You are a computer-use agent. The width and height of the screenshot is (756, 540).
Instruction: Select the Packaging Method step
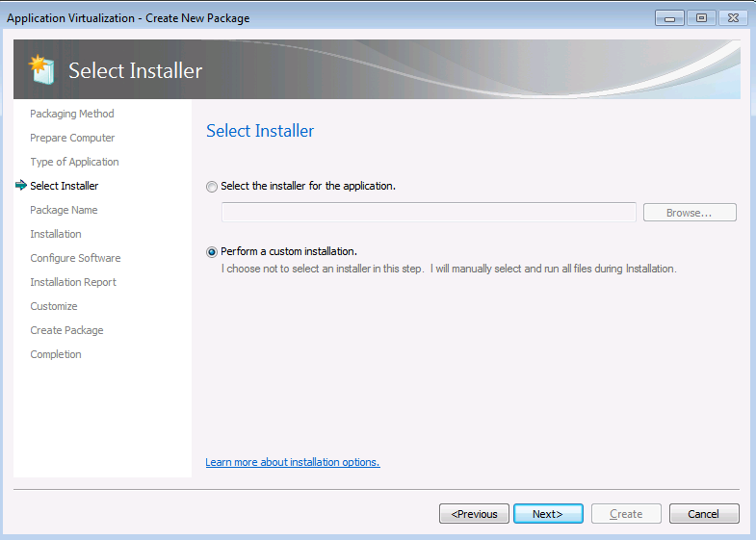click(x=72, y=114)
